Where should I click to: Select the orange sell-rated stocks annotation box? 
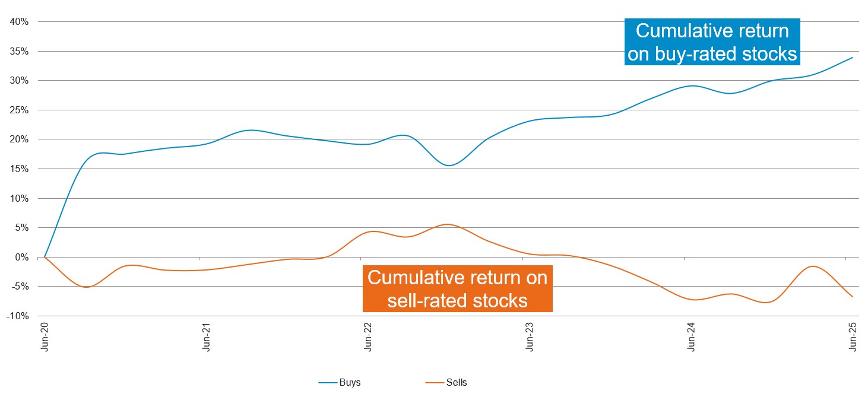pyautogui.click(x=457, y=289)
